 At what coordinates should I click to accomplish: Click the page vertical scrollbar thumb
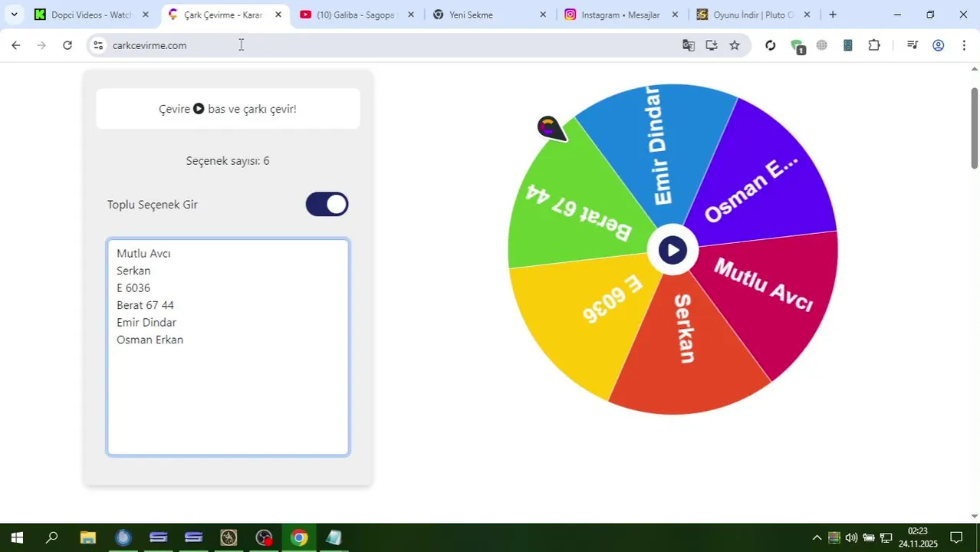click(x=975, y=128)
